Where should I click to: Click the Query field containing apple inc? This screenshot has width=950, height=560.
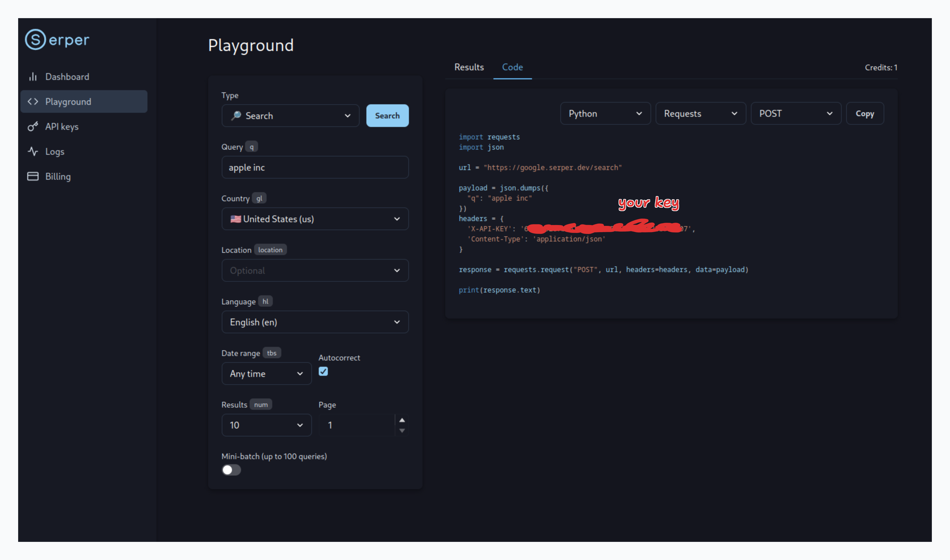[x=315, y=167]
